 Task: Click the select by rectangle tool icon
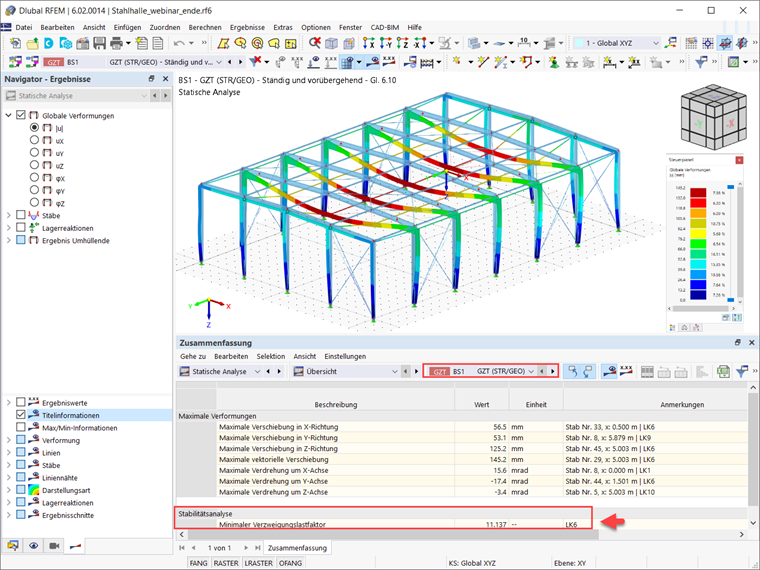coord(223,43)
